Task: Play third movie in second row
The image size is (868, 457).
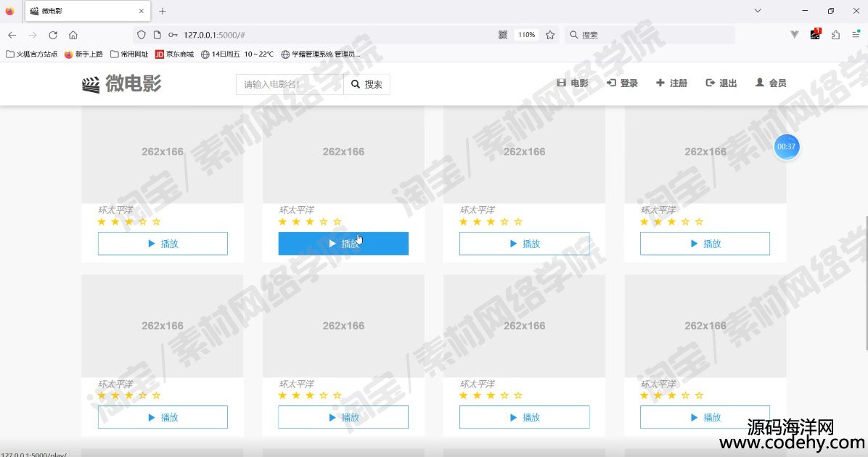Action: (x=524, y=417)
